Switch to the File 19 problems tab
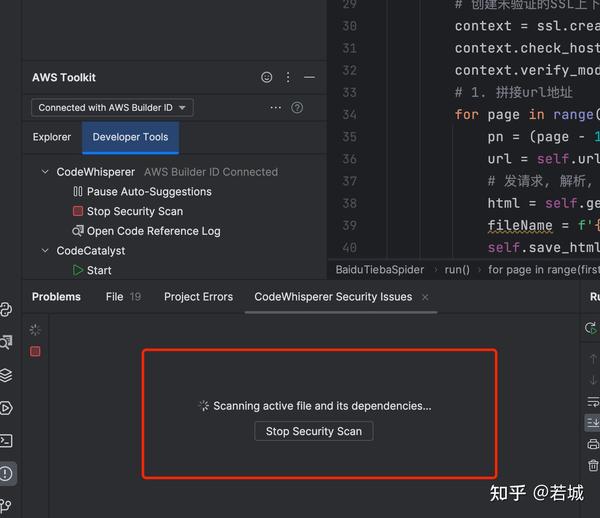600x518 pixels. (123, 297)
